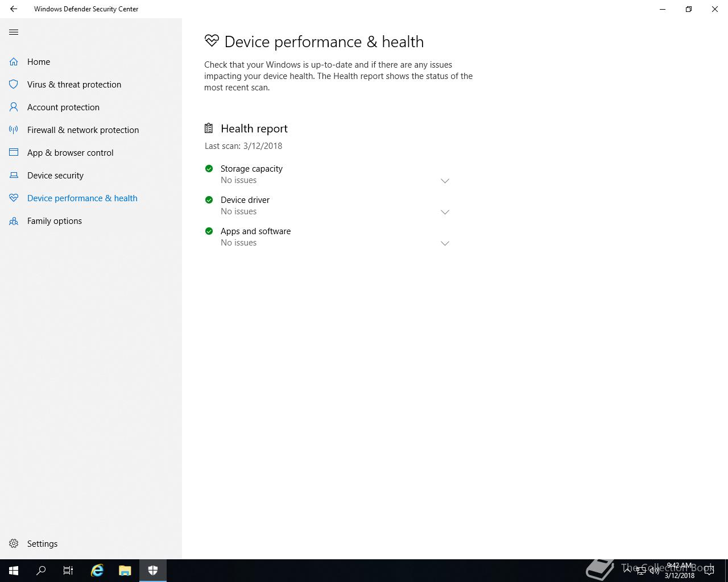This screenshot has width=728, height=582.
Task: Click the Virus & threat protection shield icon
Action: click(14, 85)
